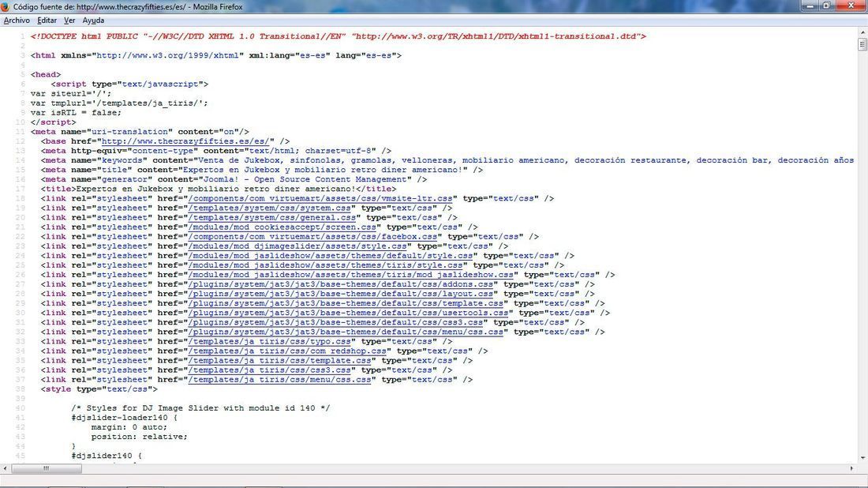Image resolution: width=868 pixels, height=488 pixels.
Task: Open the jat3 default css/template.css link
Action: click(x=346, y=303)
